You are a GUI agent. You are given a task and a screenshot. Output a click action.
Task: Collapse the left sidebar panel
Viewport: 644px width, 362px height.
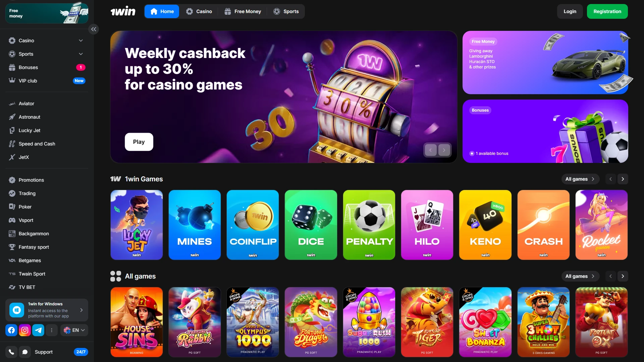(94, 29)
